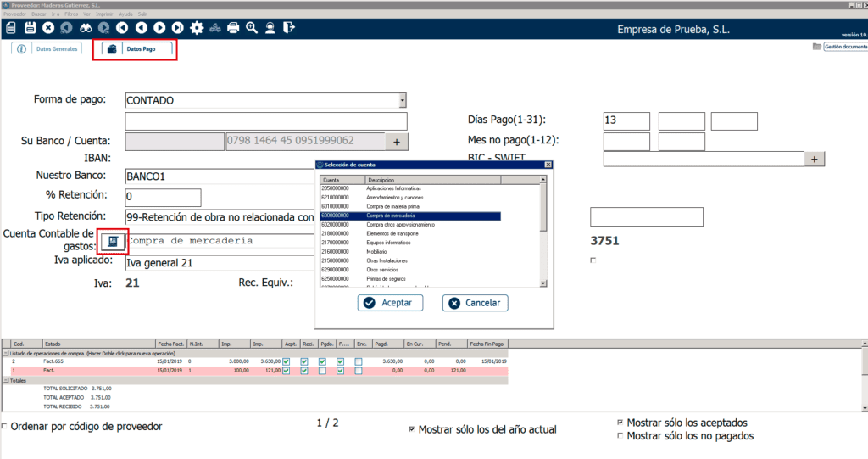Click the Cancelar button in dialog

click(474, 303)
